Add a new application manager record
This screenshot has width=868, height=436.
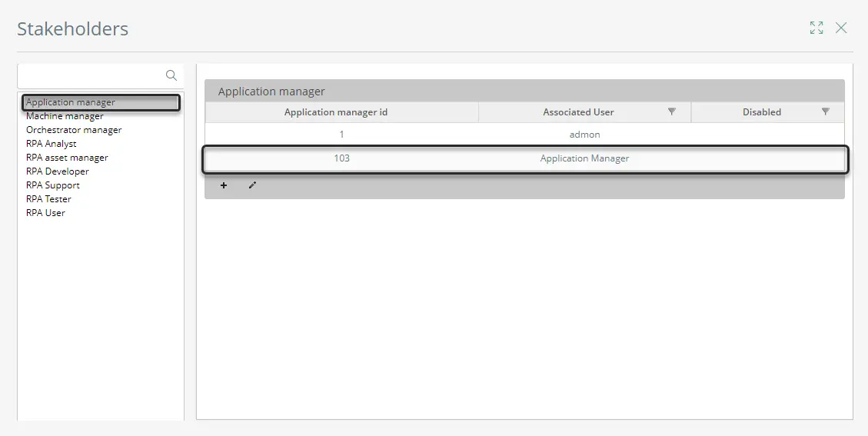tap(224, 185)
